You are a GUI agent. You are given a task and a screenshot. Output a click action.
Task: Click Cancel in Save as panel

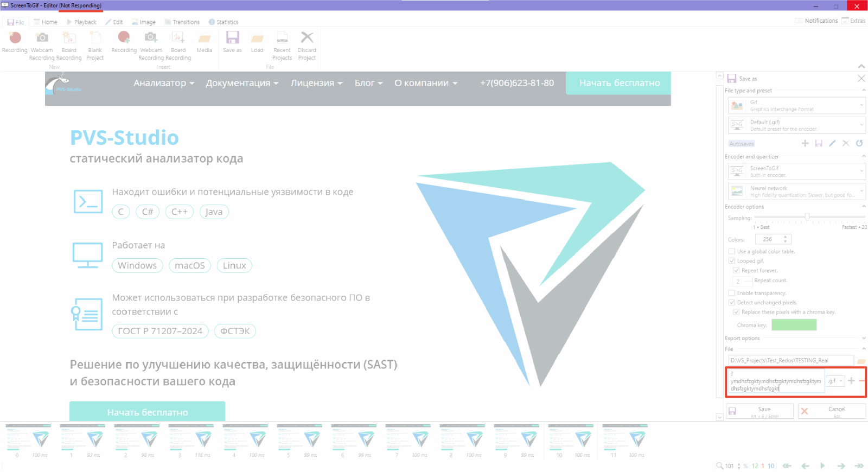(832, 411)
